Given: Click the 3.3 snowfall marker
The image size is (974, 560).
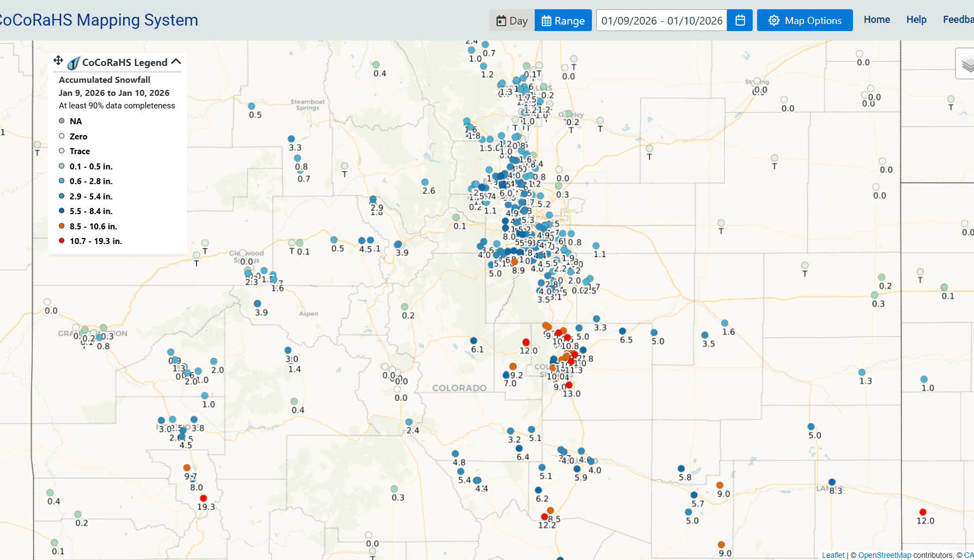Looking at the screenshot, I should pos(291,139).
